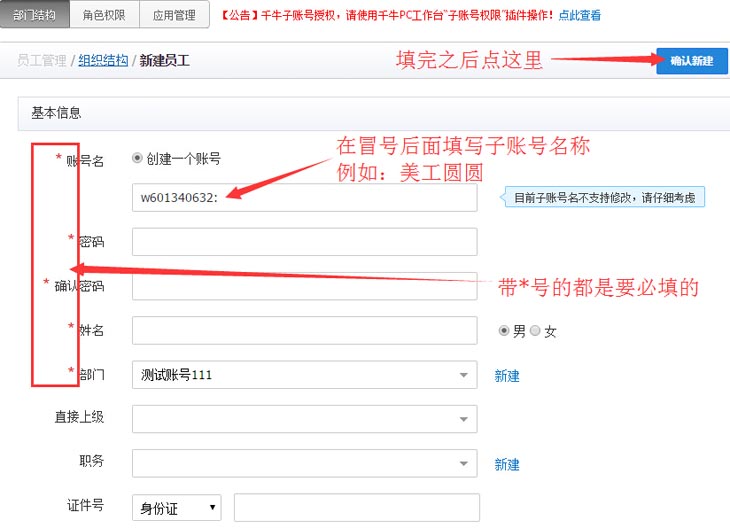This screenshot has width=730, height=528.
Task: Switch to the 部门结构 tab
Action: point(35,14)
